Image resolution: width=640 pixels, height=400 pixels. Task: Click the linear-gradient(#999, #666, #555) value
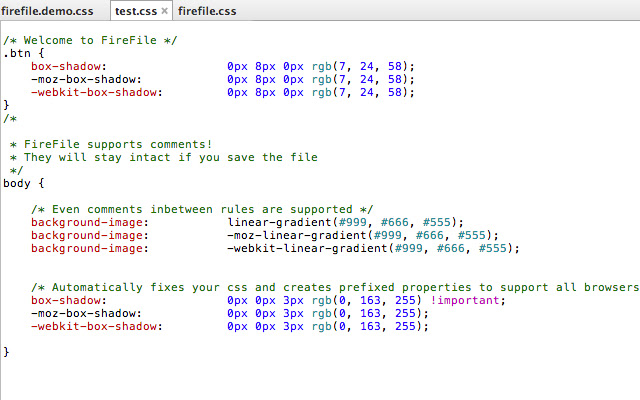pyautogui.click(x=345, y=222)
